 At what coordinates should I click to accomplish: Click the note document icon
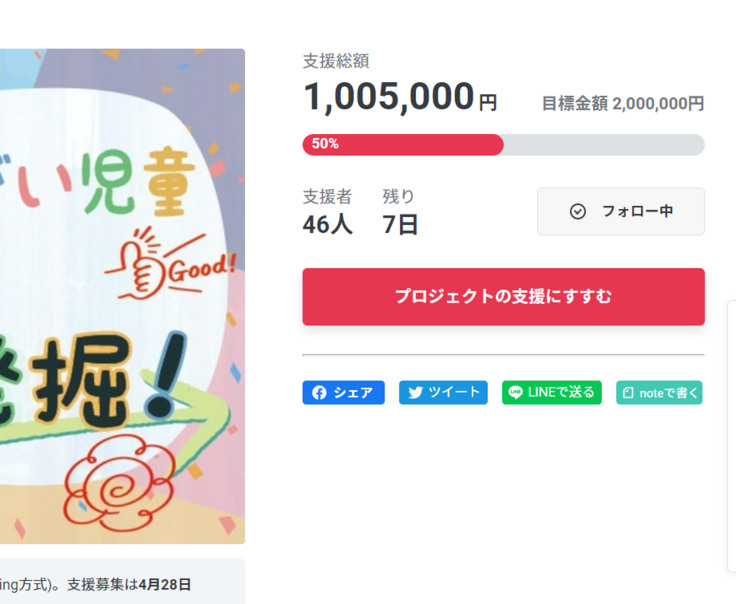628,393
